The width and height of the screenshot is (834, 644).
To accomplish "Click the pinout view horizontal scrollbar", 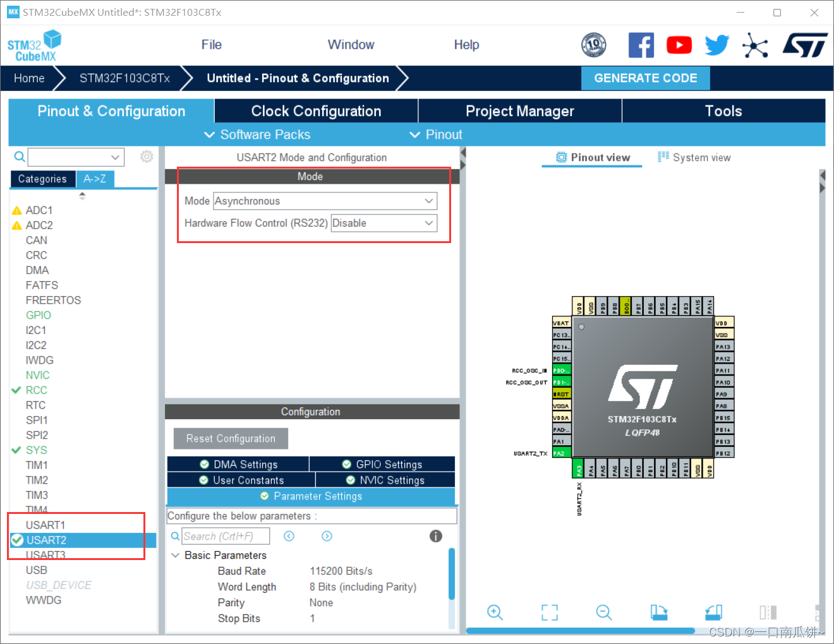I will [580, 630].
